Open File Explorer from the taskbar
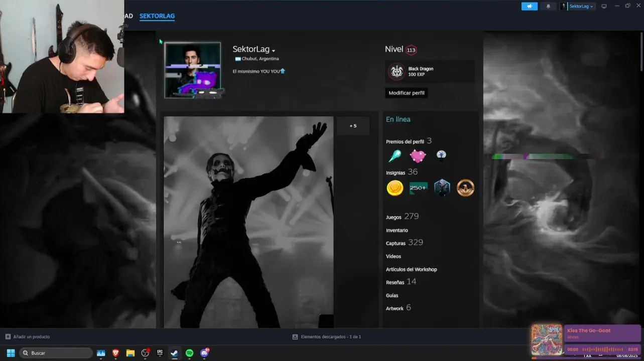Viewport: 644px width, 361px height. point(131,353)
